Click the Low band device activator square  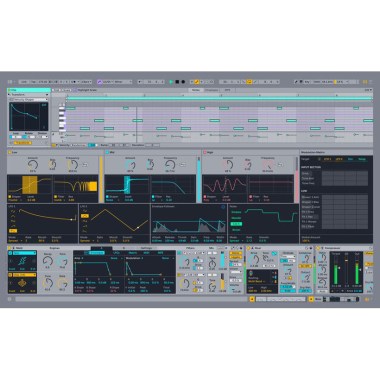[x=10, y=152]
